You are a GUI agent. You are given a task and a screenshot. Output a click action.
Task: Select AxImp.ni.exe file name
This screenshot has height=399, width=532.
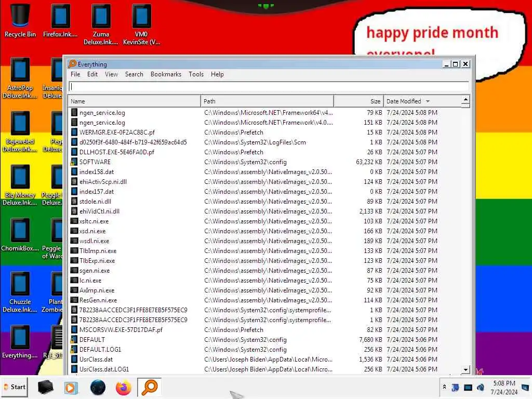[97, 290]
